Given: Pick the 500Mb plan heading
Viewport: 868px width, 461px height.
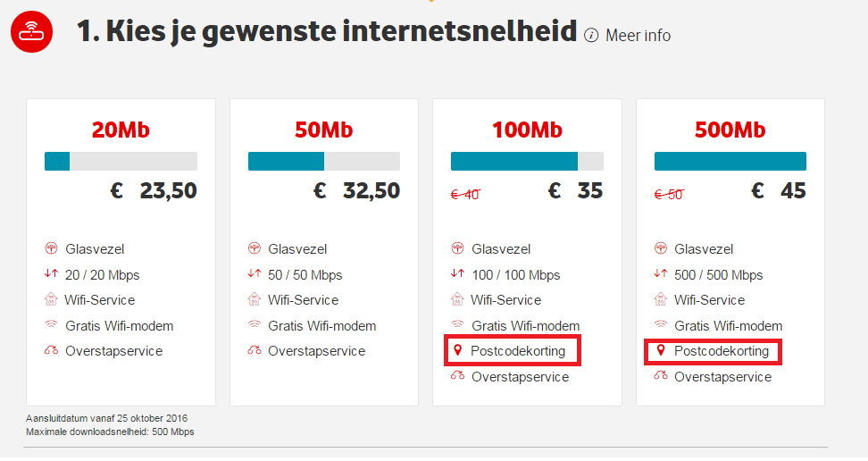Looking at the screenshot, I should (x=730, y=130).
